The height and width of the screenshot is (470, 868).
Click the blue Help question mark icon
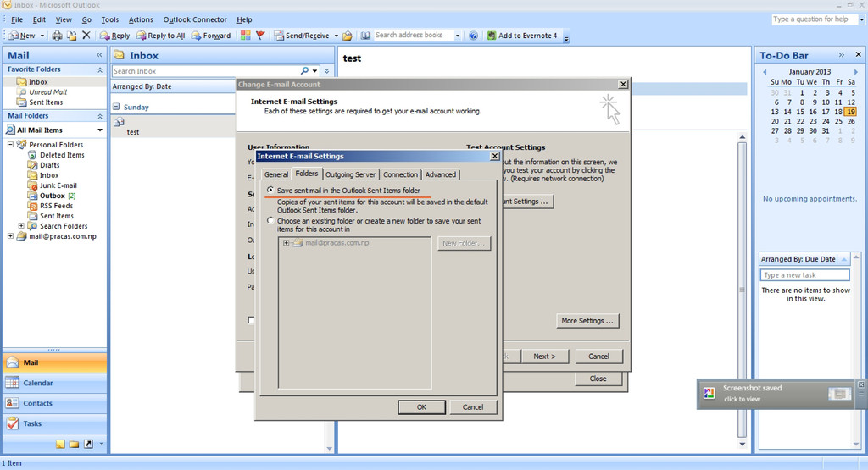[473, 36]
